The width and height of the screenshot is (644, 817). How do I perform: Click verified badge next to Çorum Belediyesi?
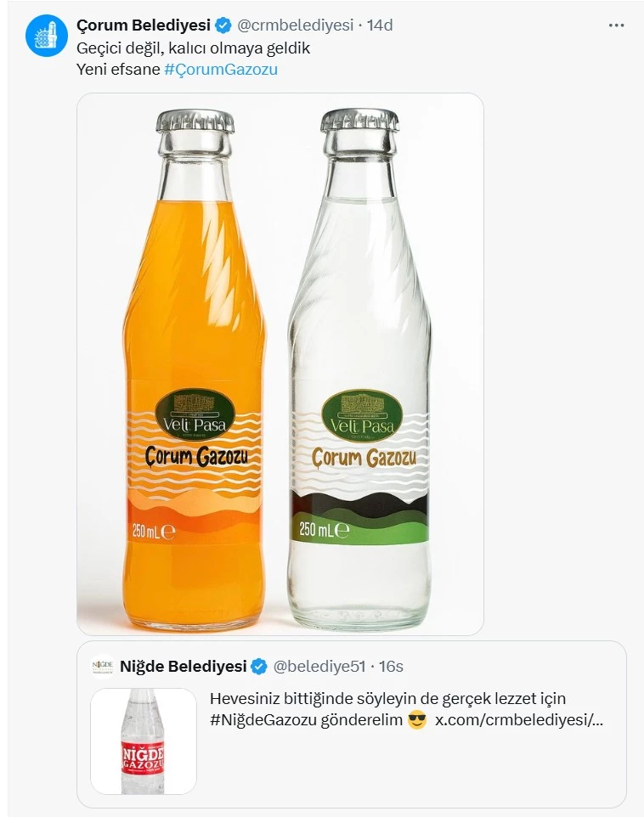pos(223,25)
